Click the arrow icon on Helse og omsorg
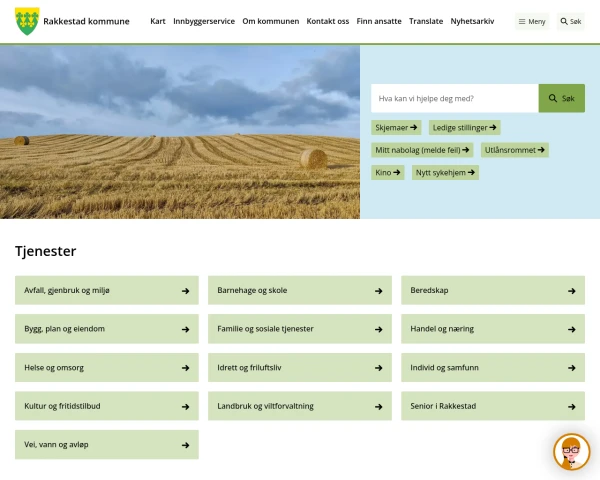This screenshot has width=600, height=480. tap(185, 368)
